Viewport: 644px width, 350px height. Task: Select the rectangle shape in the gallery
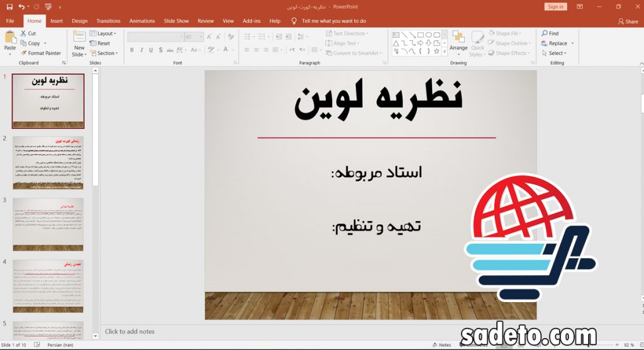421,35
